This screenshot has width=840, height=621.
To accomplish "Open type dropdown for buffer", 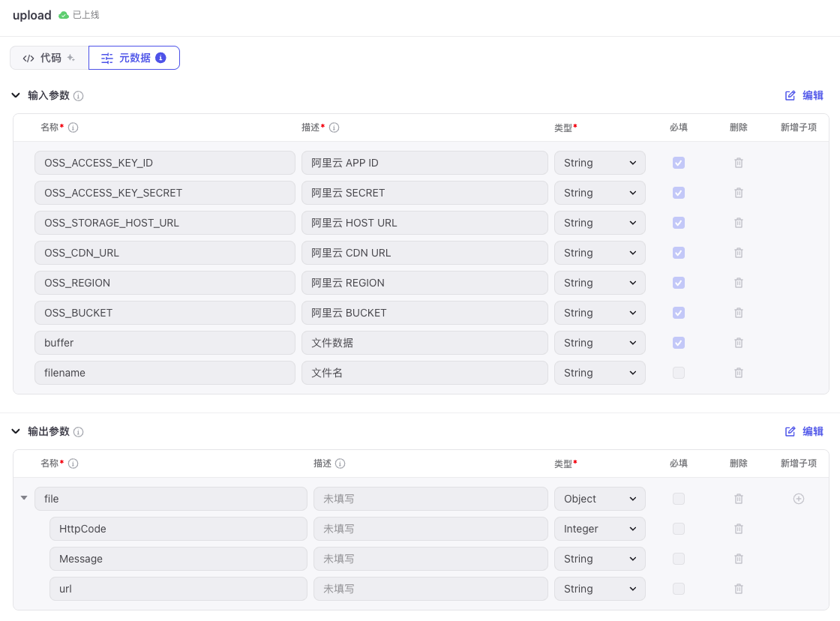I will pos(599,343).
